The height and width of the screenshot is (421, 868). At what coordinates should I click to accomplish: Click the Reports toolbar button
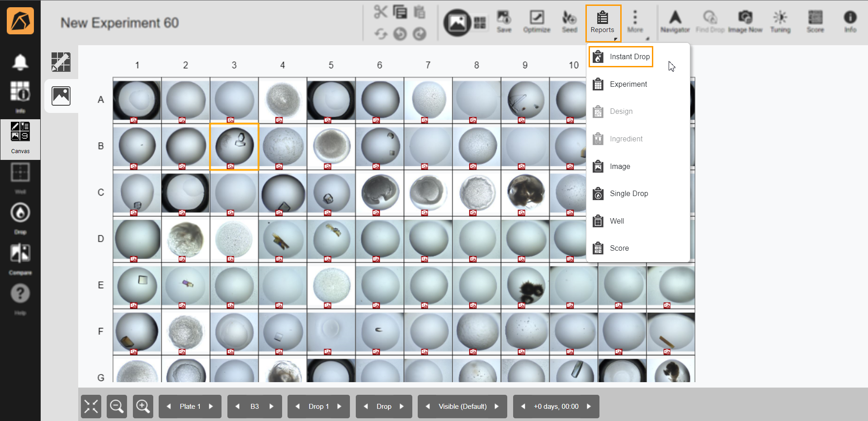(x=603, y=22)
